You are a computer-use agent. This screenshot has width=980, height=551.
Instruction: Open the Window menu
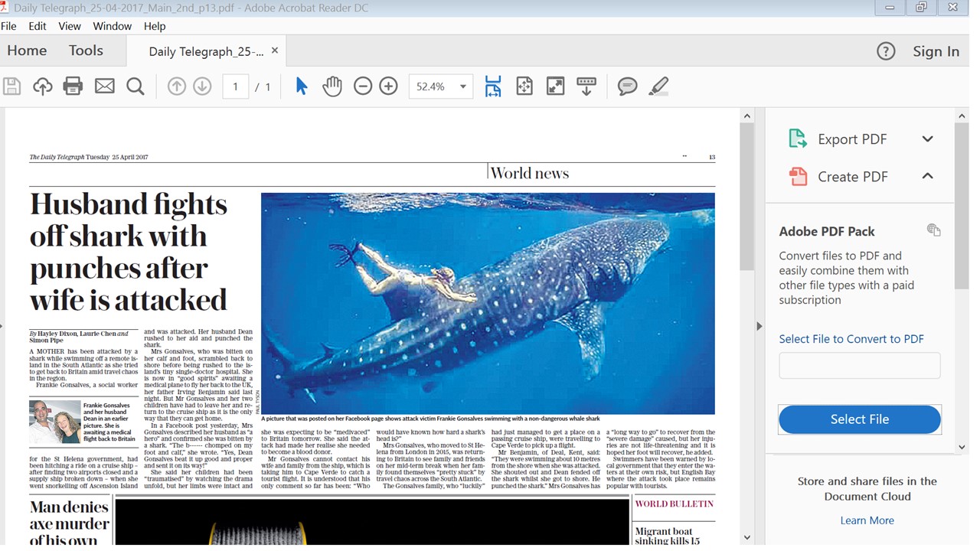pyautogui.click(x=112, y=26)
